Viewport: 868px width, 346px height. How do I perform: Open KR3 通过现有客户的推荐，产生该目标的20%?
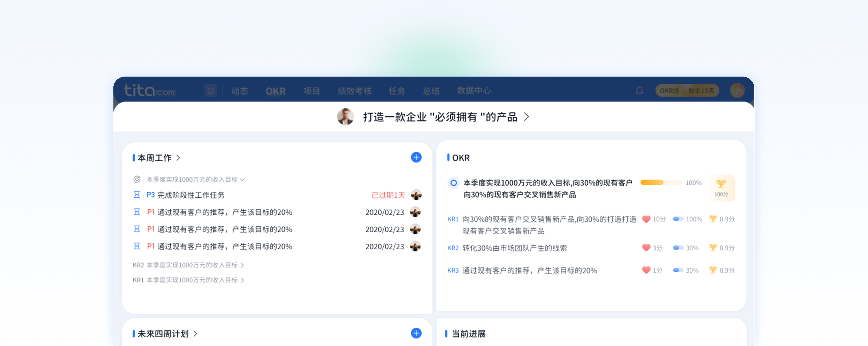point(529,270)
